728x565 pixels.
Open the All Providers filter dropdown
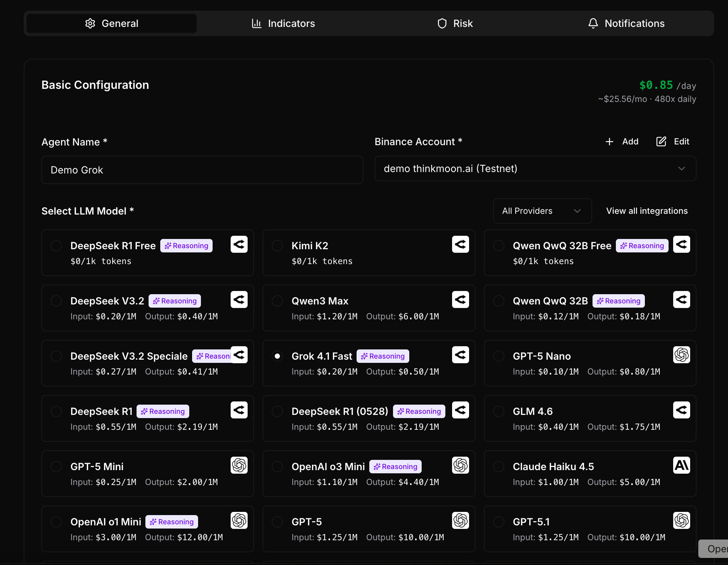(542, 211)
